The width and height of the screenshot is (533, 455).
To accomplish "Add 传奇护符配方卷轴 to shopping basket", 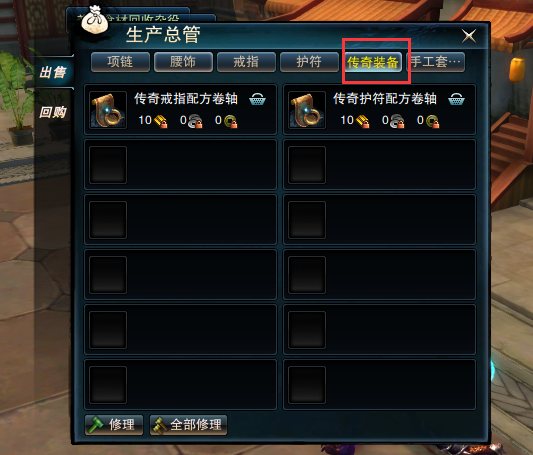I will tap(456, 99).
